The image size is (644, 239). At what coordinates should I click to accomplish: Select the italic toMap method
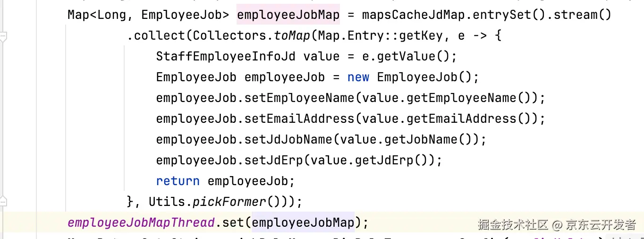pos(292,36)
